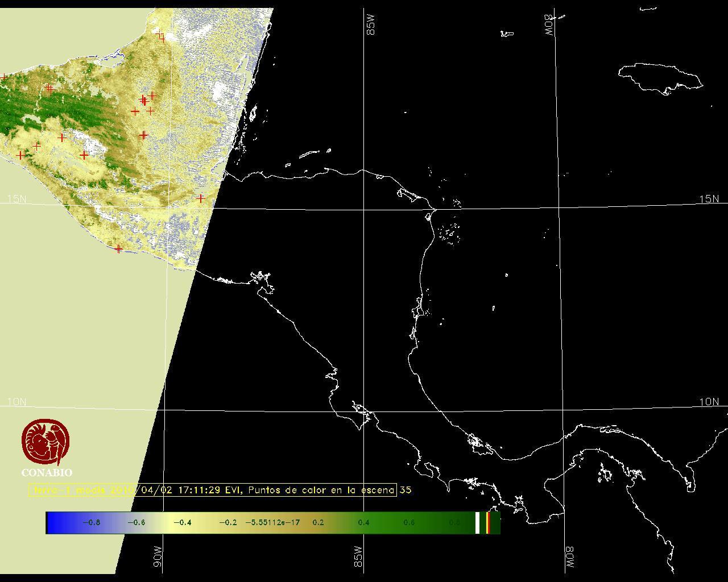
Task: Click the 10N label on the left edge
Action: click(x=17, y=402)
